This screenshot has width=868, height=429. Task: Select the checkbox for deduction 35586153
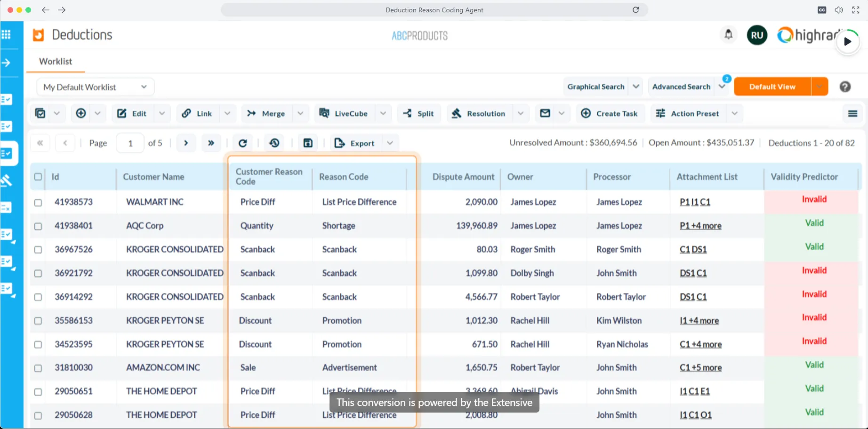click(x=38, y=321)
